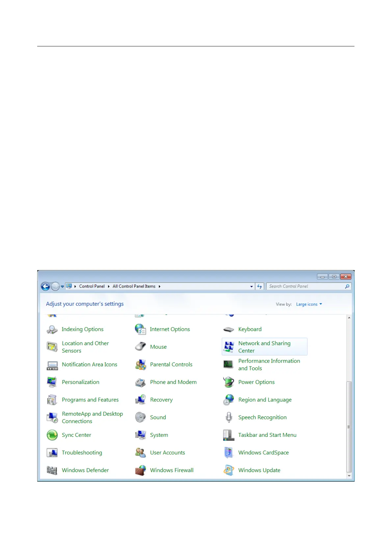392x554 pixels.
Task: Click the Performance Information and Tools icon
Action: pyautogui.click(x=229, y=365)
